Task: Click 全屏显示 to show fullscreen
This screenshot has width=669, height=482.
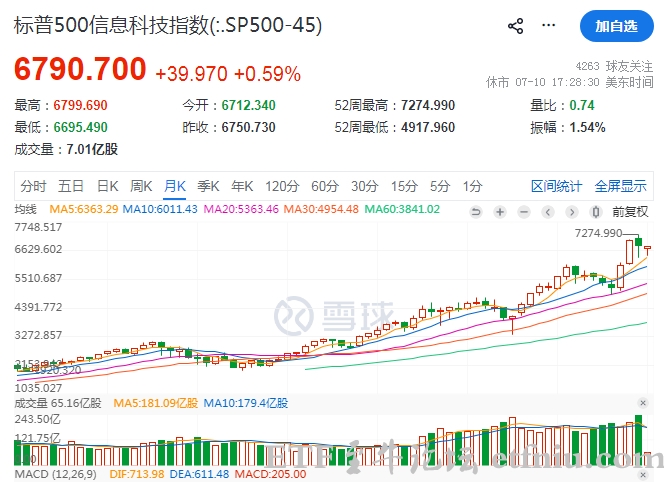Action: (621, 186)
